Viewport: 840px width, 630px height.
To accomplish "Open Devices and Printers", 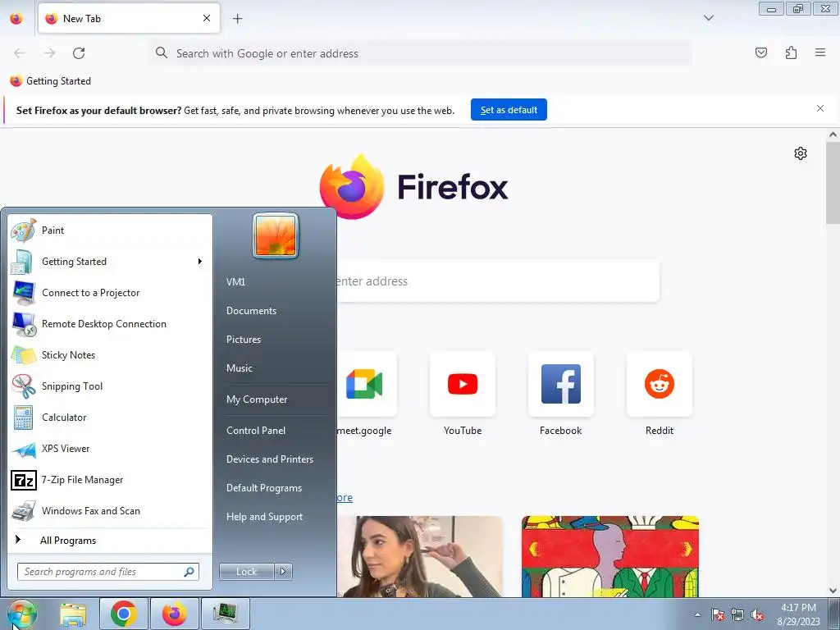I will [x=269, y=459].
